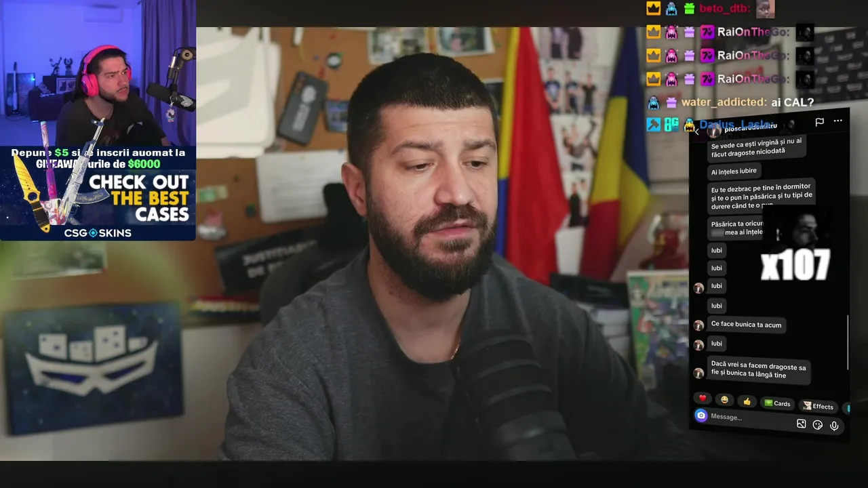Click the water_addicted username in stream chat
This screenshot has height=488, width=868.
pos(724,102)
